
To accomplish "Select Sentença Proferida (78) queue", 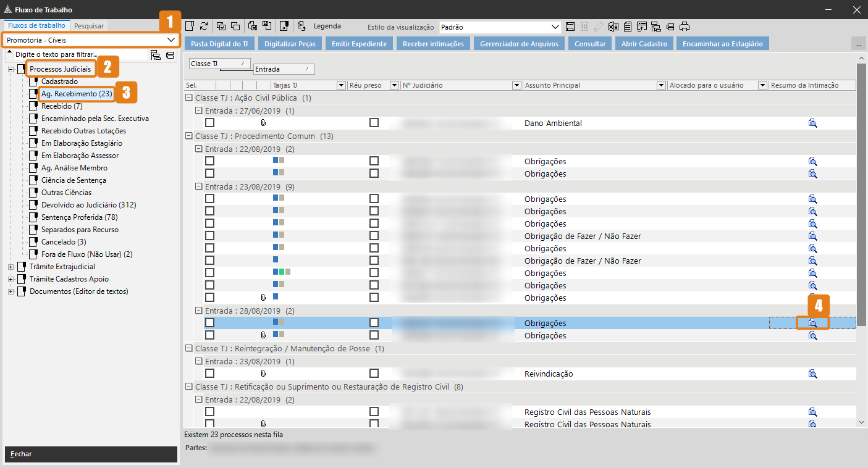I will point(80,217).
